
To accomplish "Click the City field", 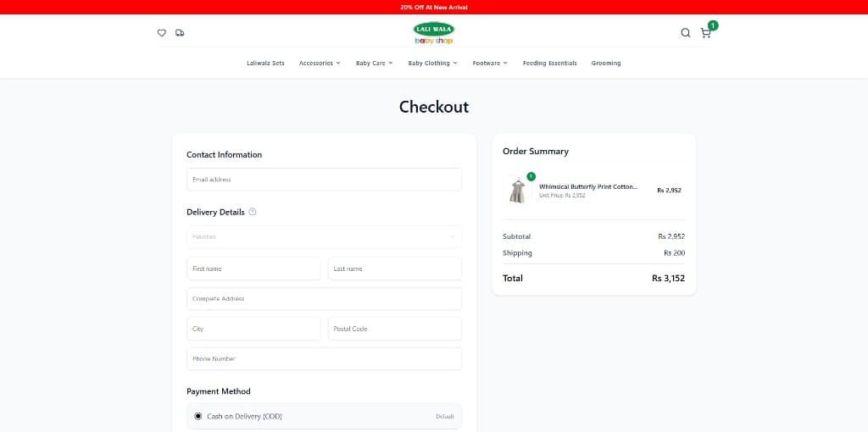I will [x=253, y=329].
